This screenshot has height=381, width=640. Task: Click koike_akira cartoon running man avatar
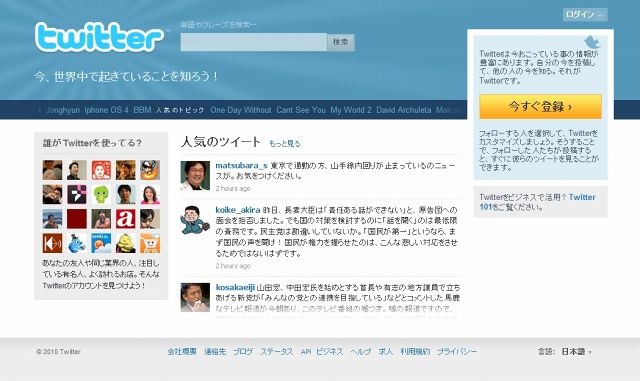[x=195, y=220]
